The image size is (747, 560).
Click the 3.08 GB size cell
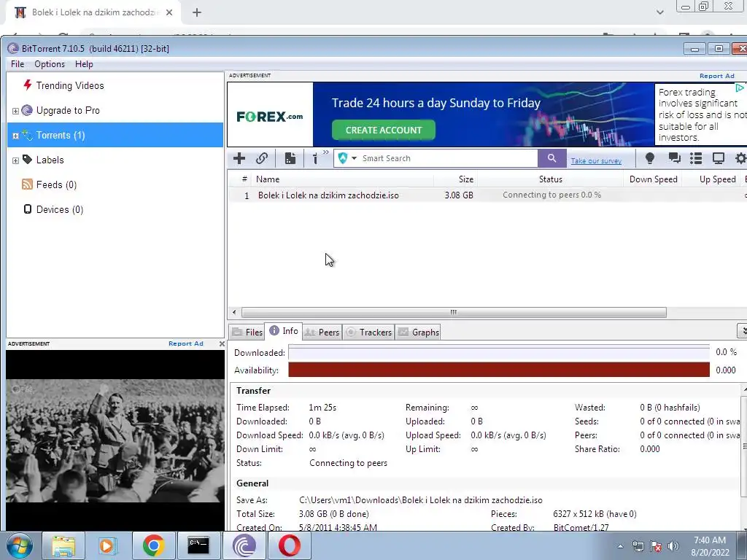point(459,195)
